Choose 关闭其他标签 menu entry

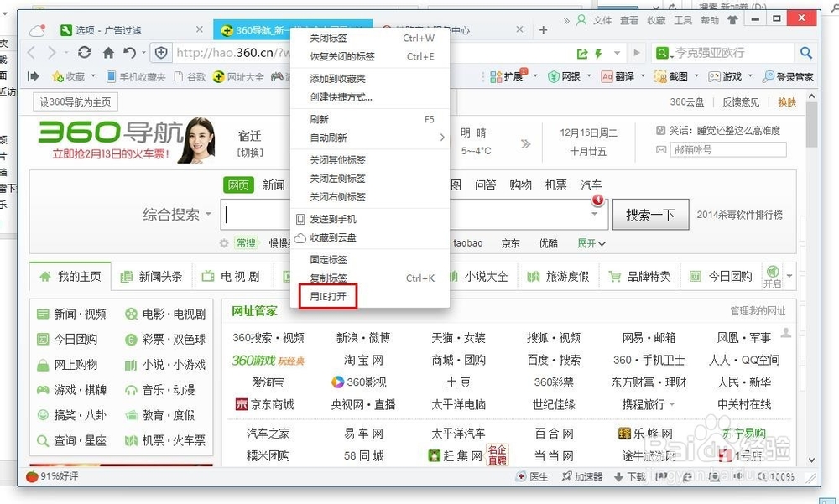click(370, 160)
